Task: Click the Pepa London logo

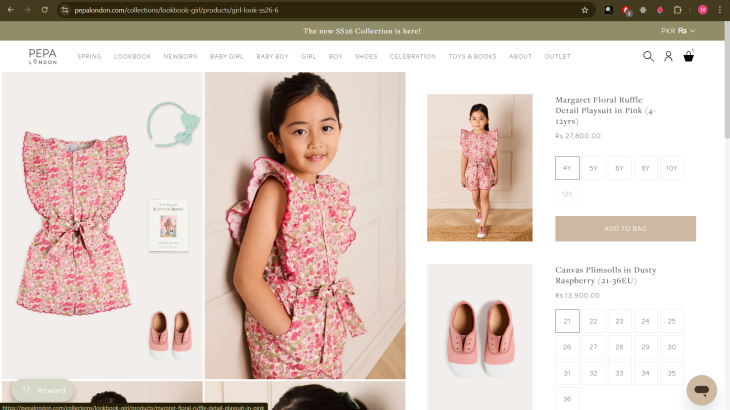Action: [x=43, y=56]
